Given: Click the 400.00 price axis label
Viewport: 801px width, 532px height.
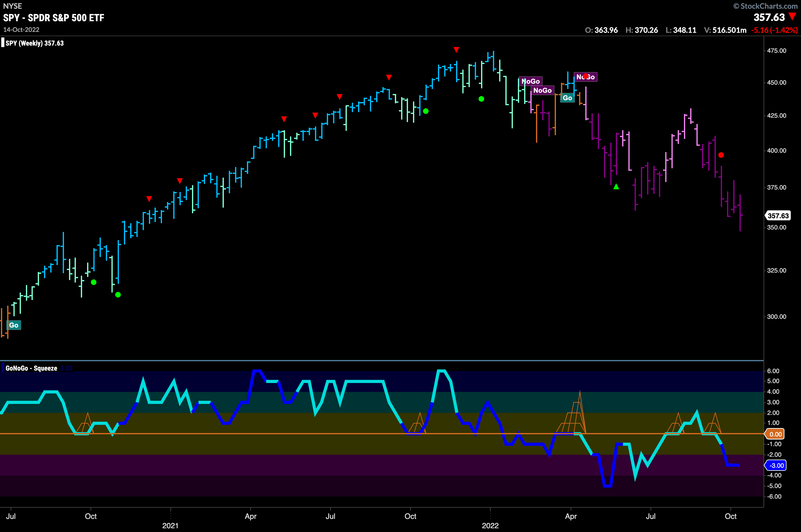Looking at the screenshot, I should pos(777,150).
